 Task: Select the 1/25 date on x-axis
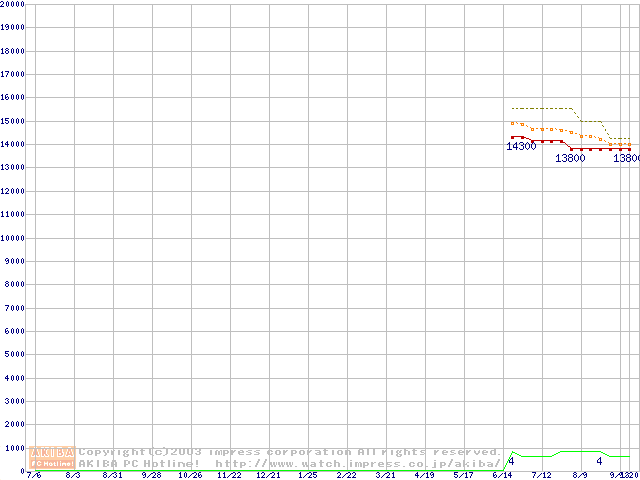[x=308, y=475]
